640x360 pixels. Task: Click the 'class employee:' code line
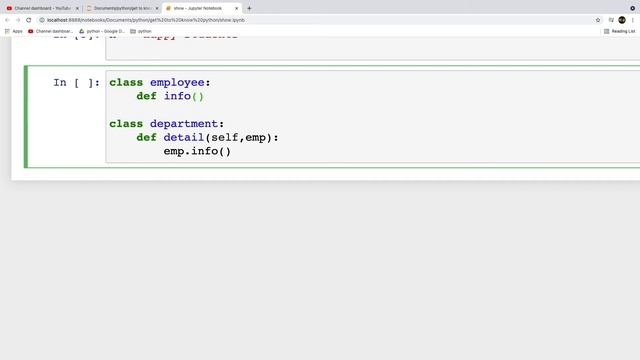pos(160,82)
